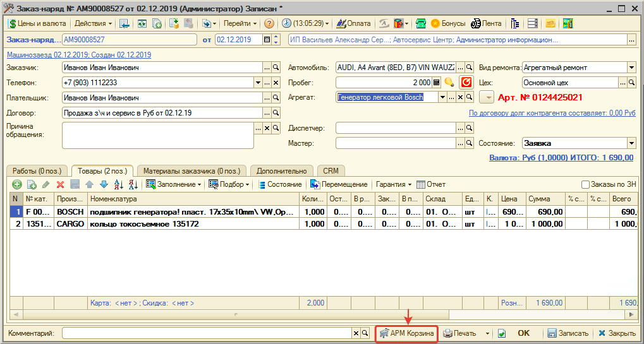This screenshot has width=644, height=344.
Task: Click the red delete row icon
Action: point(61,184)
